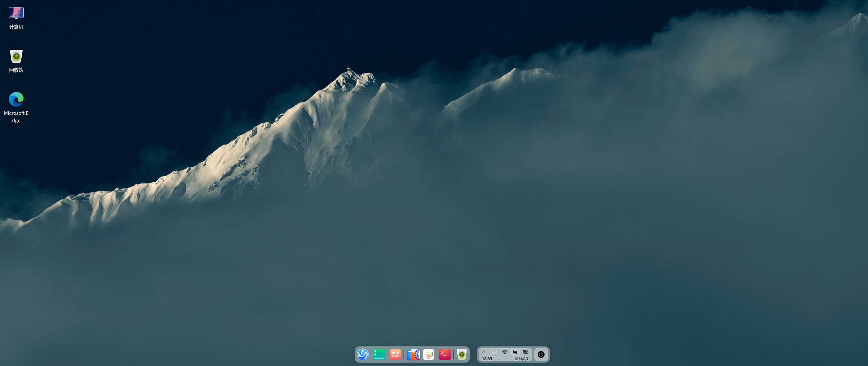
Task: Click the 计算机 label text
Action: (16, 27)
